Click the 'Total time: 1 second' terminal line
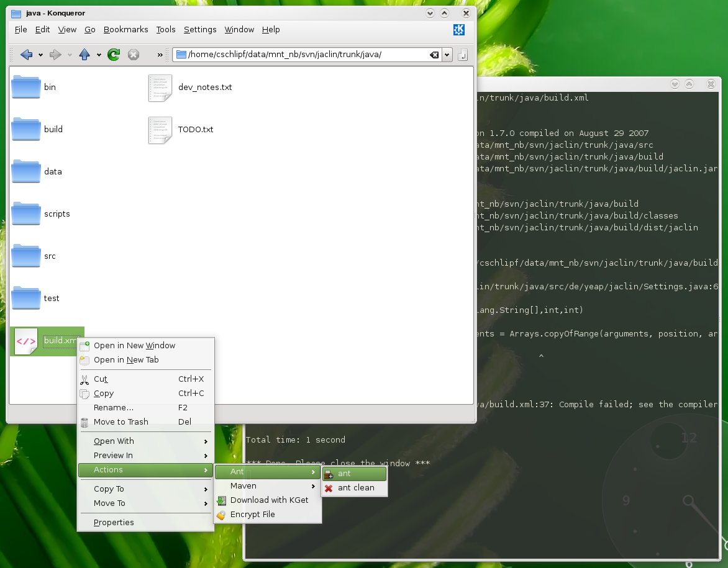This screenshot has height=568, width=728. (x=295, y=440)
